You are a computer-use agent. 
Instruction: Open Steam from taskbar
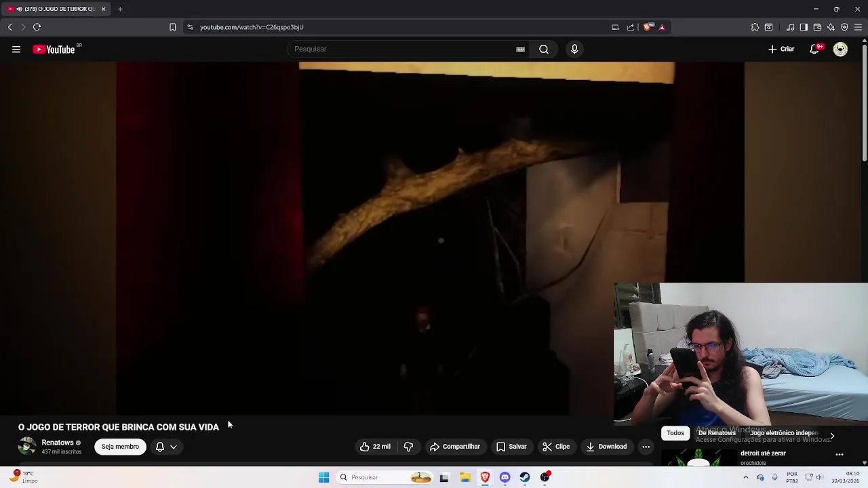(x=525, y=477)
